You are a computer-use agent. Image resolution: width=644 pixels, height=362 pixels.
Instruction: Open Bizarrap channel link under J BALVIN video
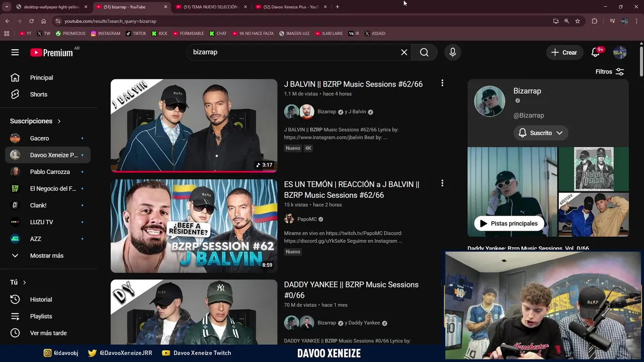(327, 112)
